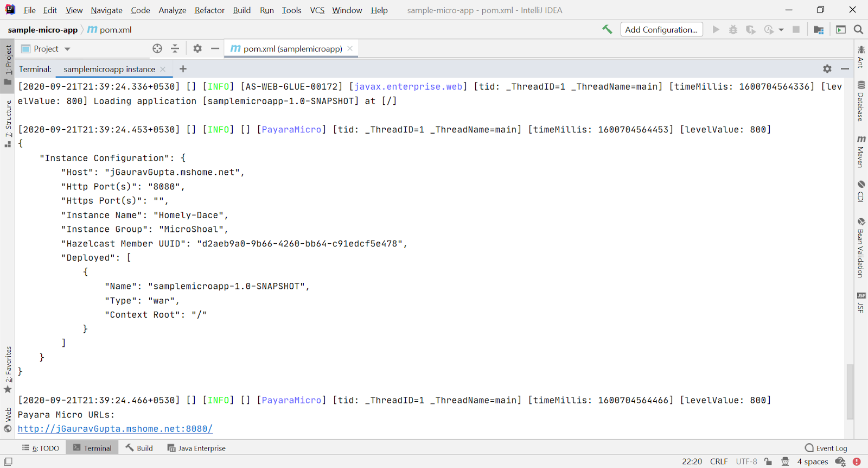Change the UTF-8 file encoding
868x468 pixels.
[746, 461]
